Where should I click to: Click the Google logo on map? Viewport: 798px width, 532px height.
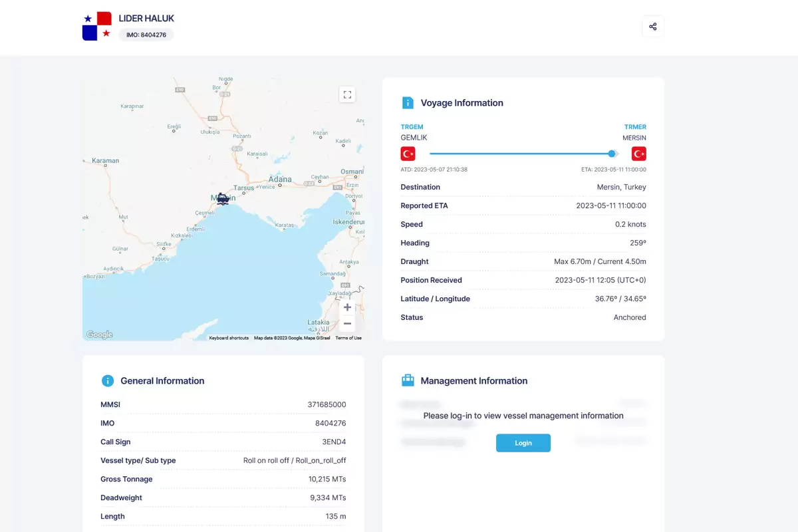[x=100, y=334]
